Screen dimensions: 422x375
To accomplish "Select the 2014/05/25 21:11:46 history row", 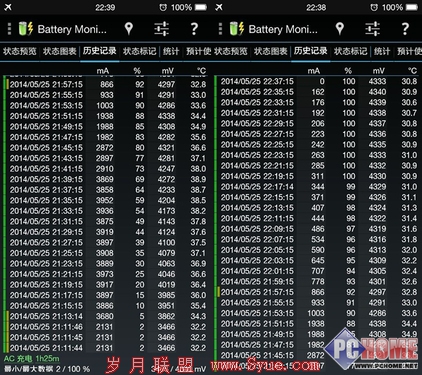I will 106,327.
